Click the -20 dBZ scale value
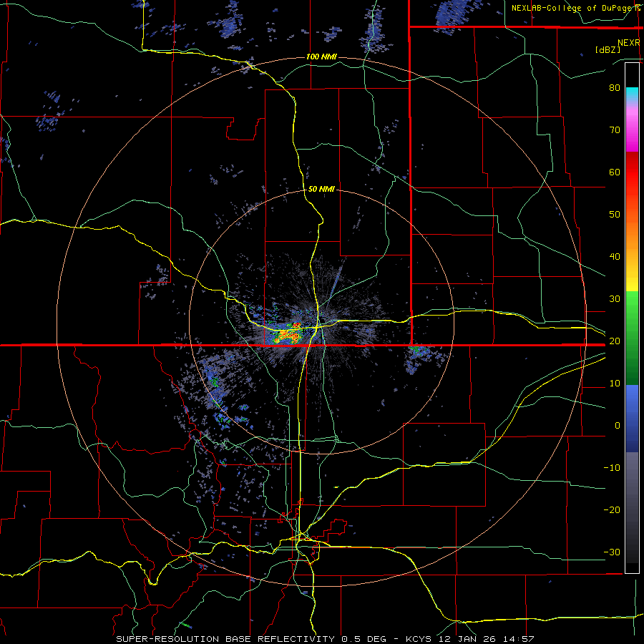The image size is (644, 644). pyautogui.click(x=612, y=510)
